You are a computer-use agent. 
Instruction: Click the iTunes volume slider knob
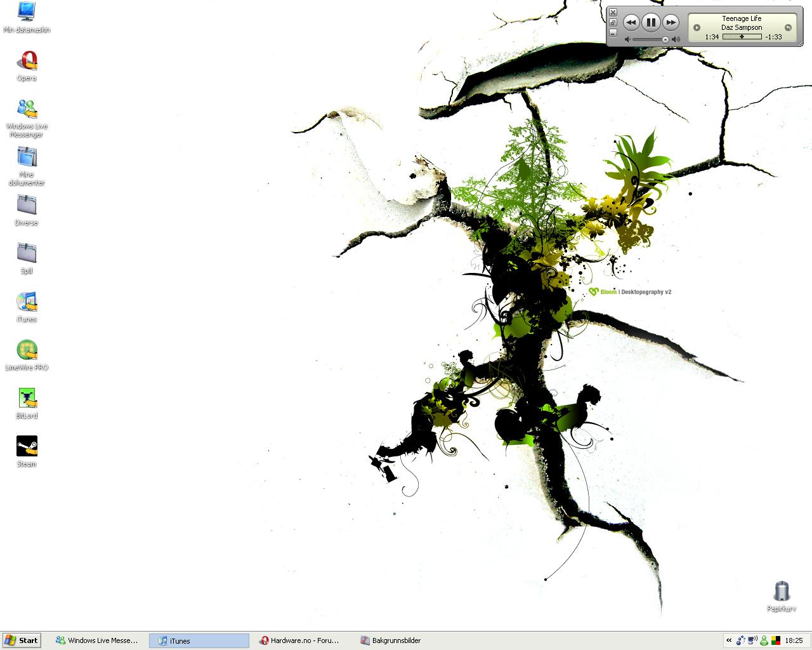coord(665,39)
